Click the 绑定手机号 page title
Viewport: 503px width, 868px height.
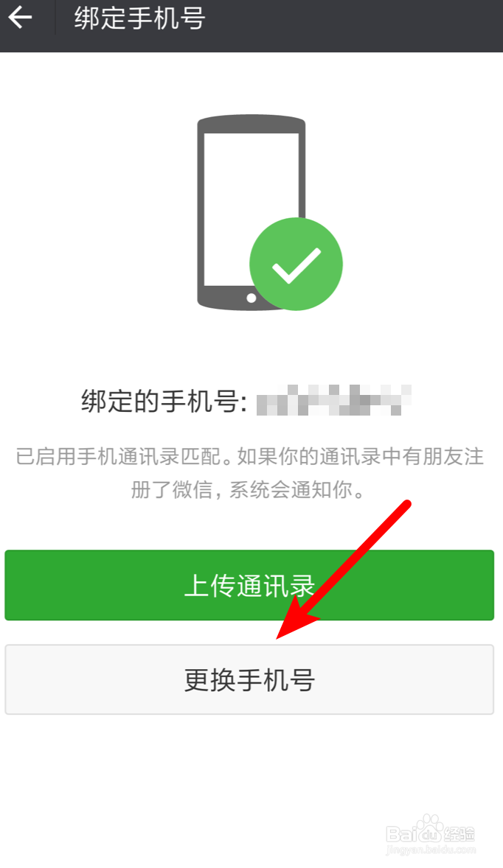coord(140,17)
